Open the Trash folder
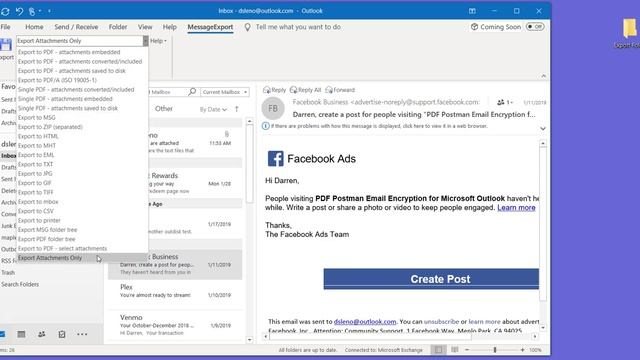This screenshot has width=640, height=360. [8, 273]
